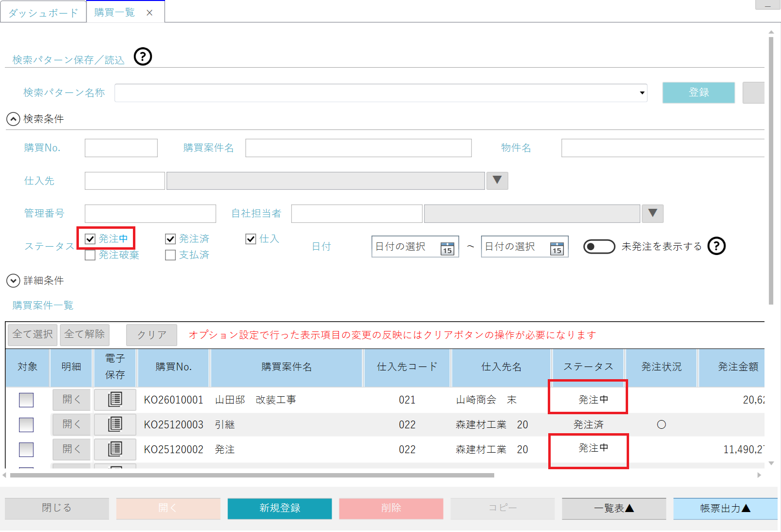The width and height of the screenshot is (781, 532).
Task: Expand the 詳細条件 section
Action: click(x=13, y=281)
